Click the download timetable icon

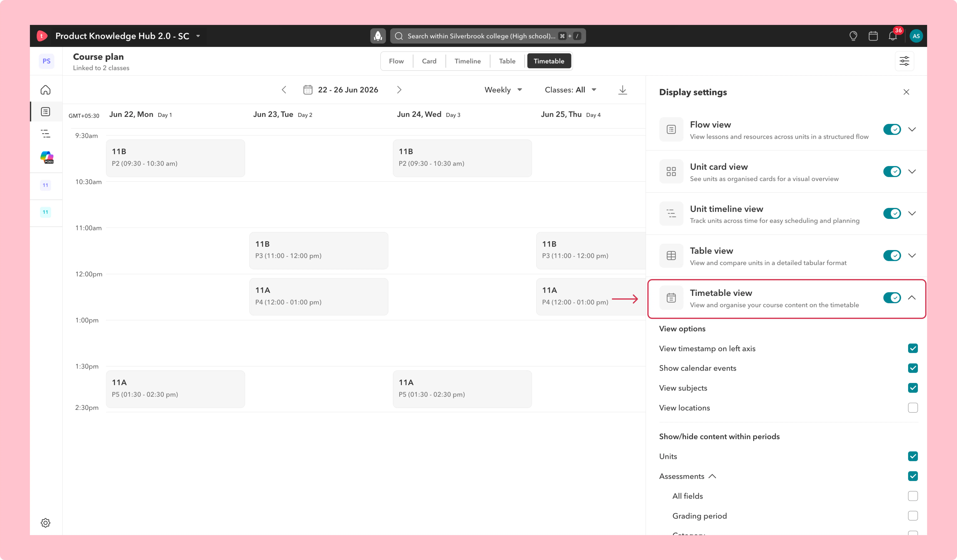click(622, 90)
